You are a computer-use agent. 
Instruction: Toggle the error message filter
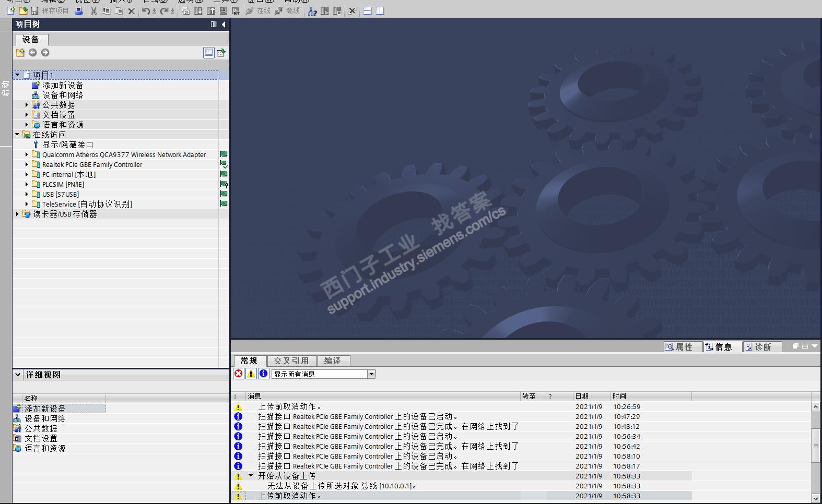(239, 374)
